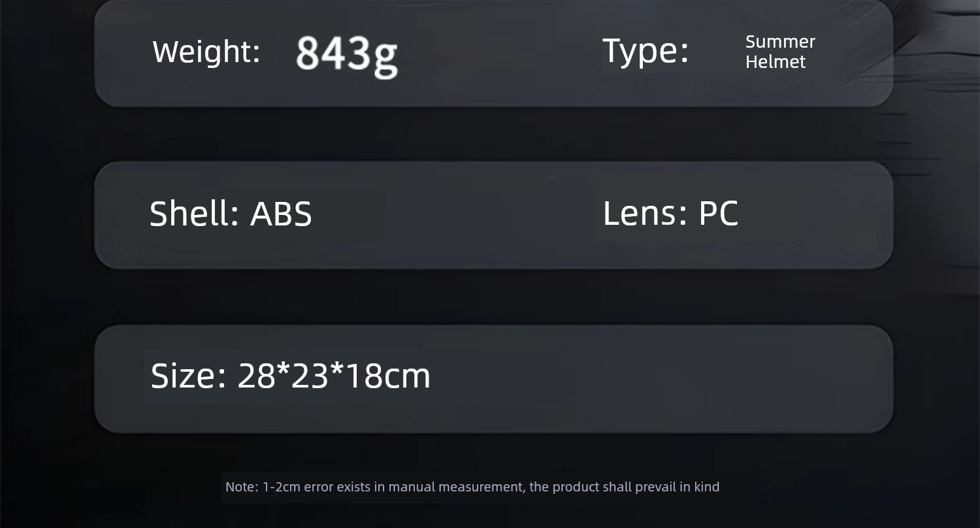The height and width of the screenshot is (528, 980).
Task: Click the "Weight:" label
Action: pos(206,52)
